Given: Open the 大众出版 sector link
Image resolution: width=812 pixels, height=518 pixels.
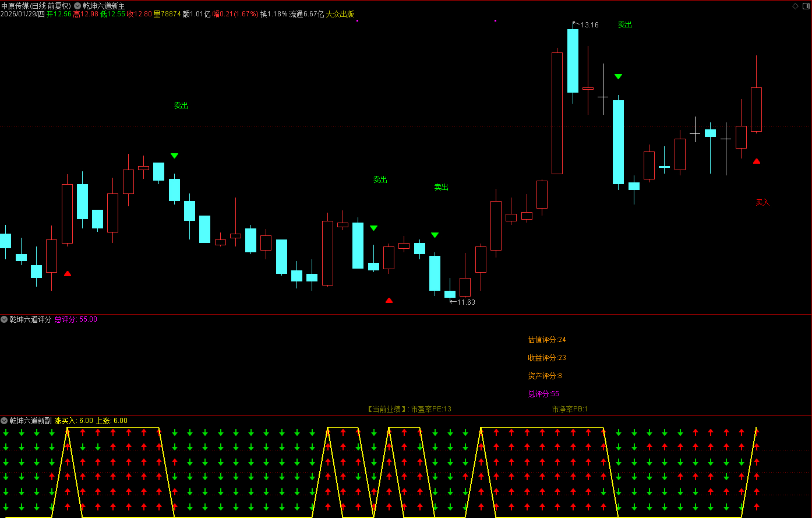Looking at the screenshot, I should (x=340, y=14).
